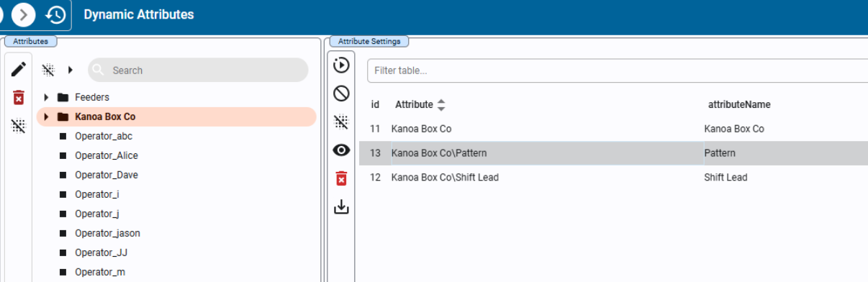Select Operator_m in the tree

tap(99, 272)
